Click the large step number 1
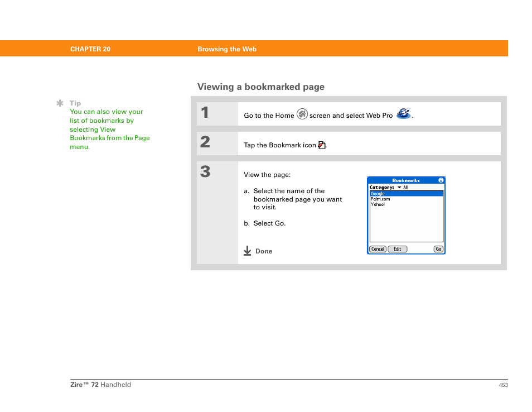This screenshot has height=412, width=532. (205, 113)
